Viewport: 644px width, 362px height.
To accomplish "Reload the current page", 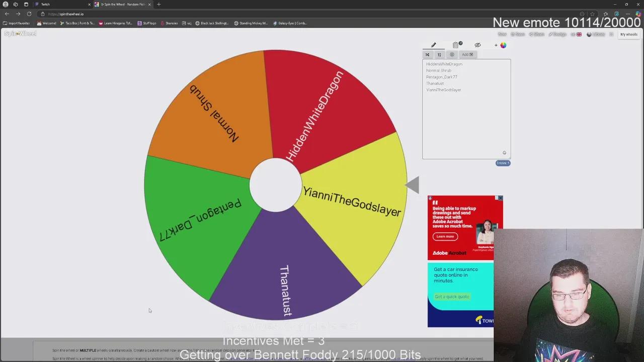I will tap(29, 14).
